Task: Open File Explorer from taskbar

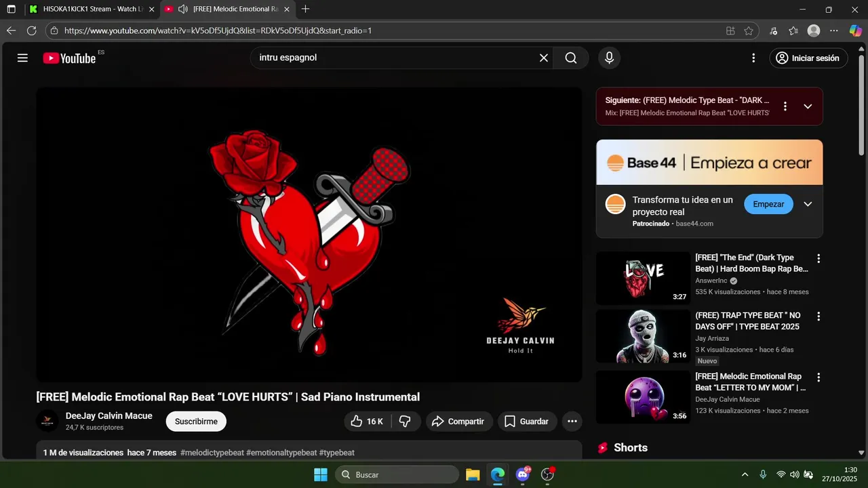Action: point(473,474)
